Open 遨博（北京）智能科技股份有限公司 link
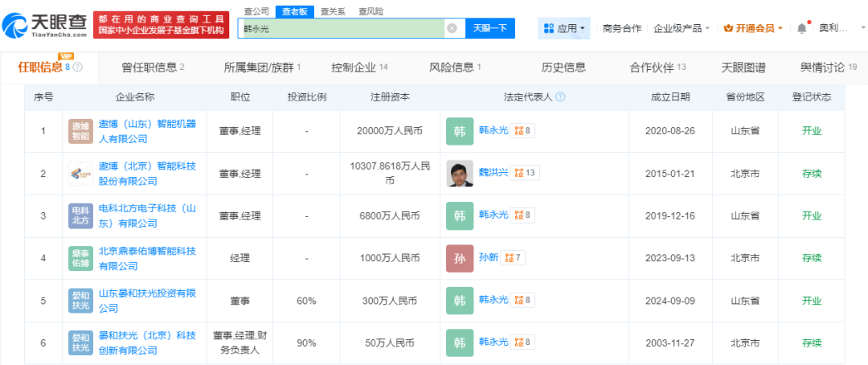868x365 pixels. (147, 174)
